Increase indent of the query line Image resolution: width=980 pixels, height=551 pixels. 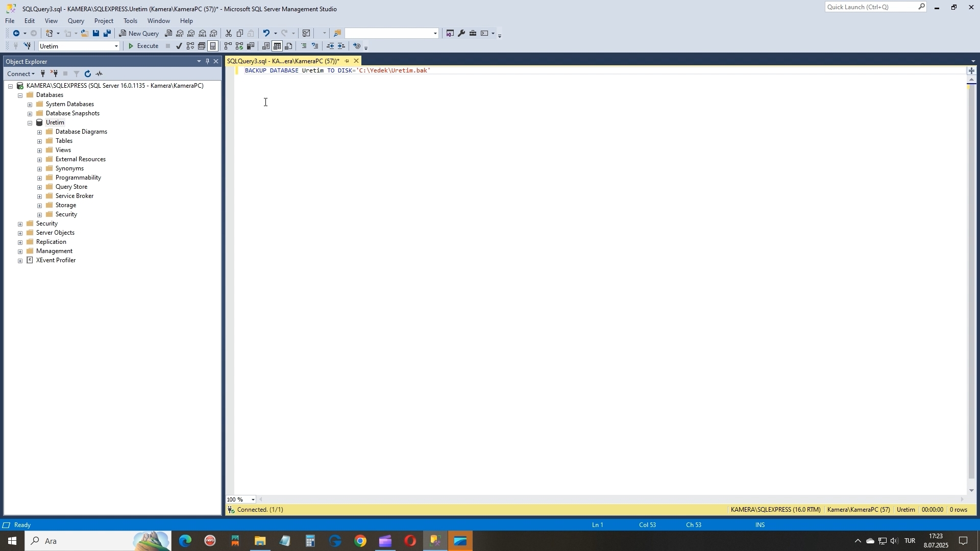pyautogui.click(x=341, y=46)
